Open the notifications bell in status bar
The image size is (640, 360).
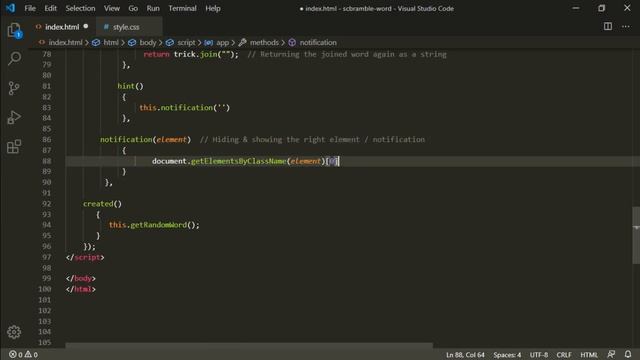(x=628, y=354)
